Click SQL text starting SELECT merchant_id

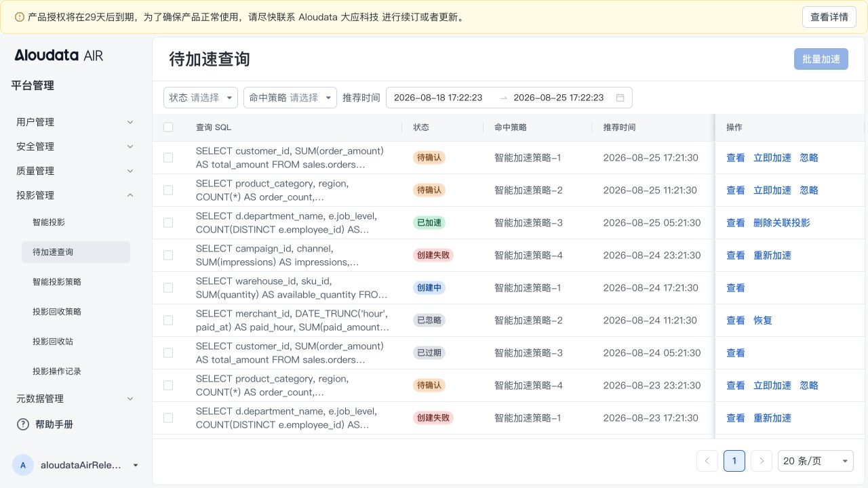(292, 320)
